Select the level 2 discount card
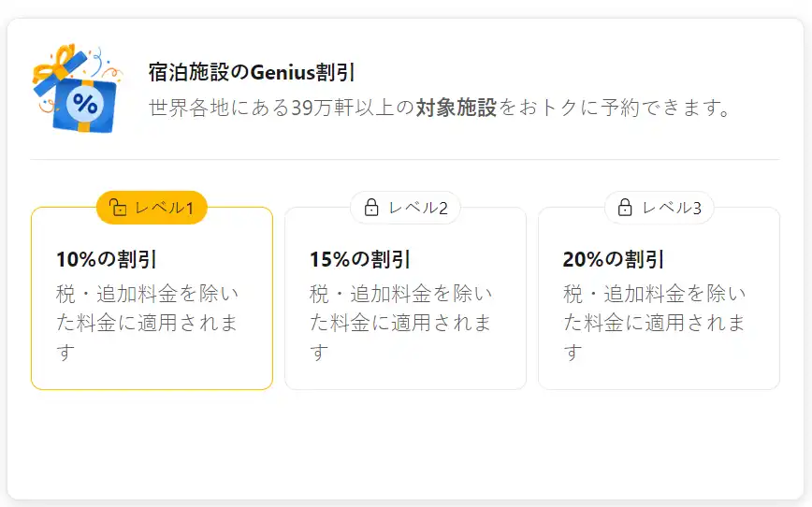 point(405,298)
